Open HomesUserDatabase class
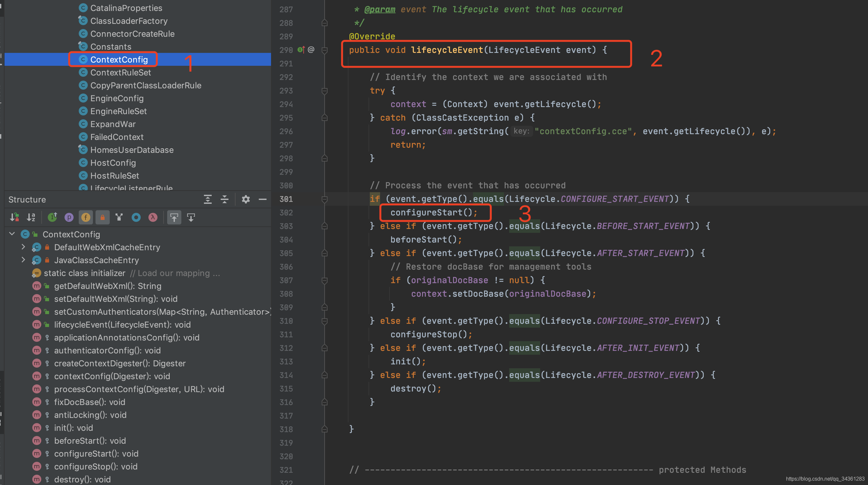This screenshot has height=485, width=868. tap(132, 150)
